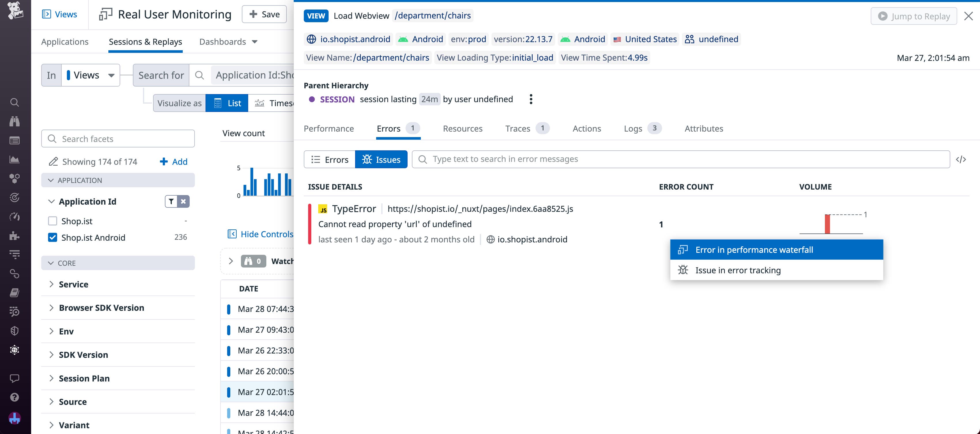Open the Security shield icon in sidebar

pyautogui.click(x=14, y=330)
